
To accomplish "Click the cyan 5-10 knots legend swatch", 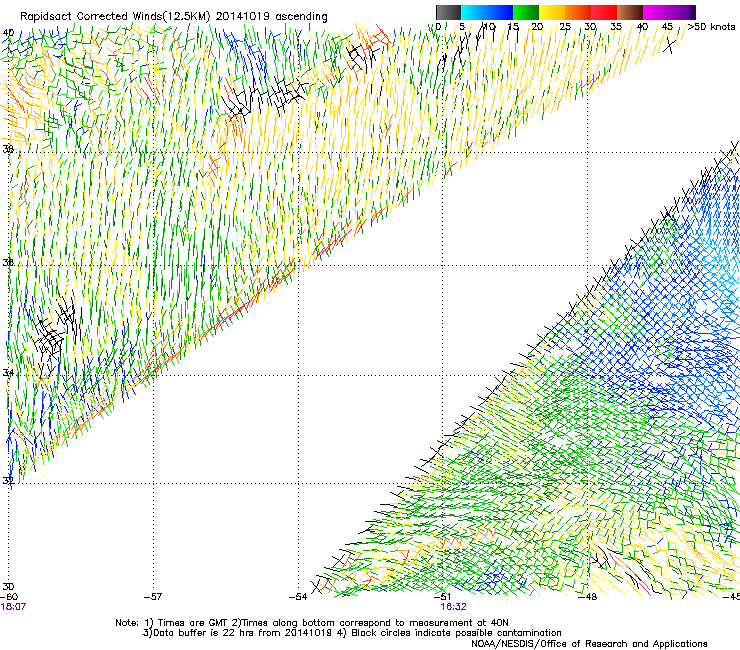I will click(474, 12).
